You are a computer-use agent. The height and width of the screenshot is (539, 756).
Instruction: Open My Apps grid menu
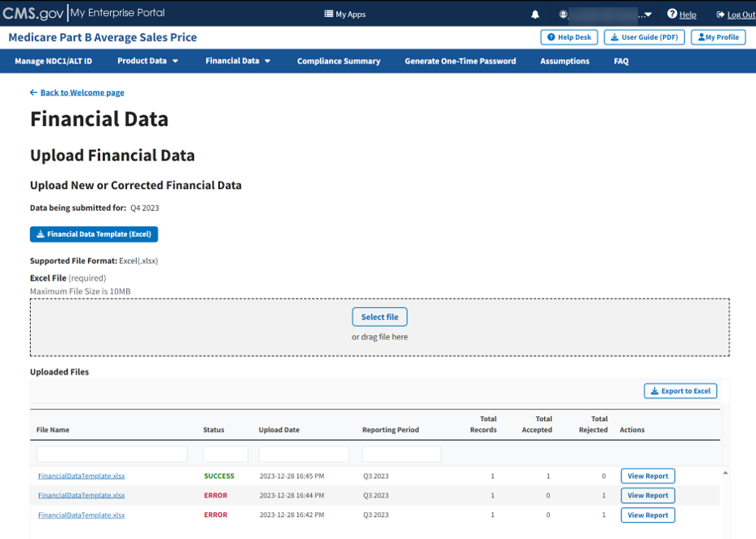click(x=345, y=15)
